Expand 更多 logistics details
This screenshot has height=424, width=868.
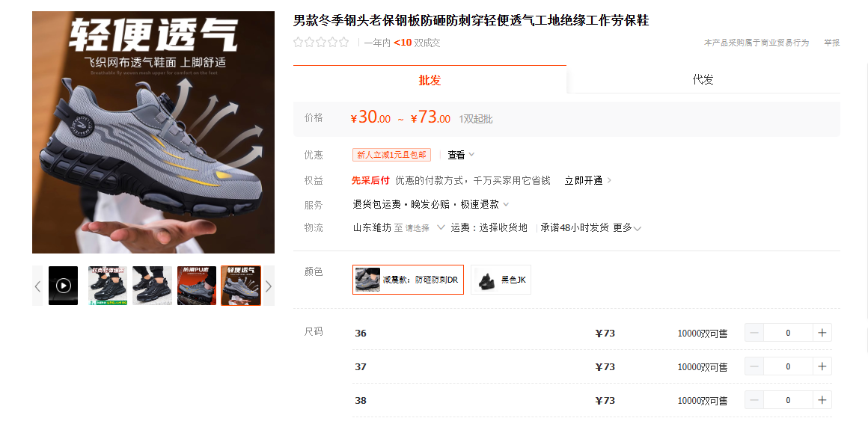coord(627,227)
